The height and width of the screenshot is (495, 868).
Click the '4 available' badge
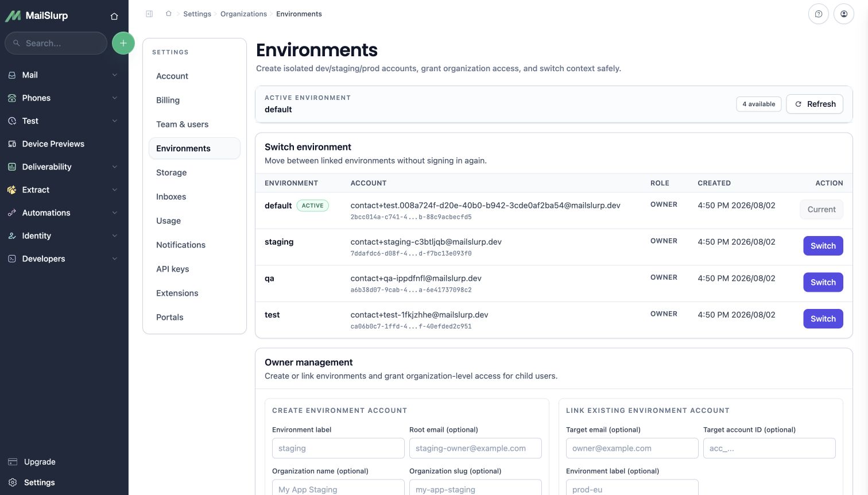(758, 104)
